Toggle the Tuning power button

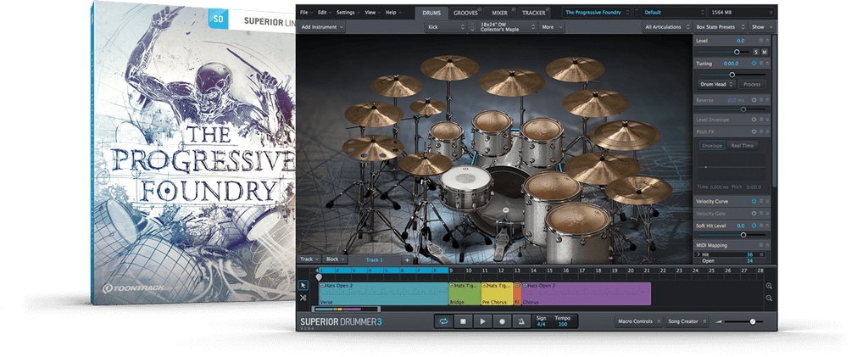coord(754,64)
